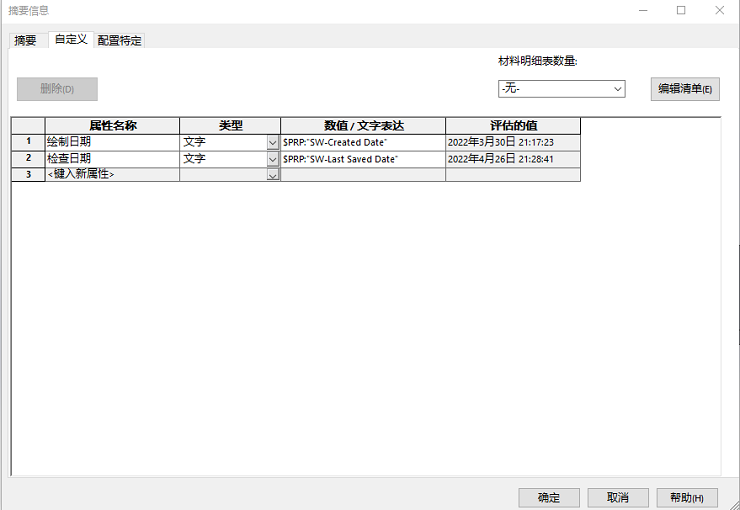Image resolution: width=740 pixels, height=510 pixels.
Task: Click the 评估的值 column header
Action: tap(513, 126)
